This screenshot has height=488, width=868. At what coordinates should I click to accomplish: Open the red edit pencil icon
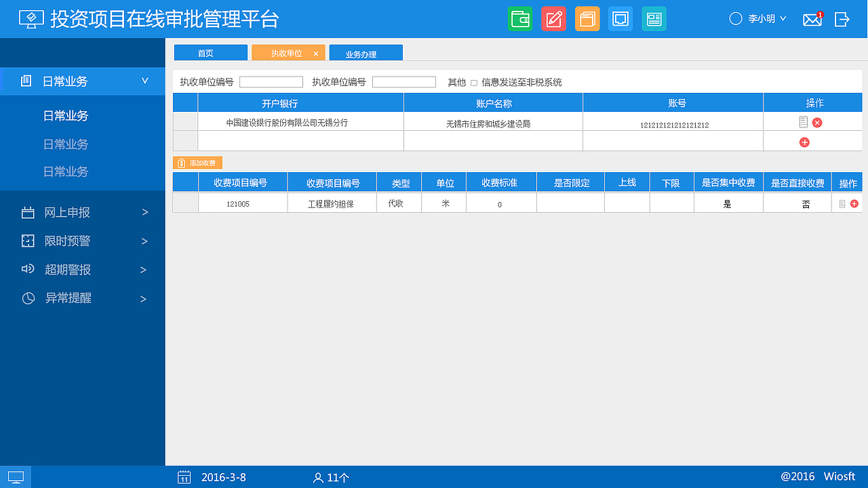tap(553, 19)
